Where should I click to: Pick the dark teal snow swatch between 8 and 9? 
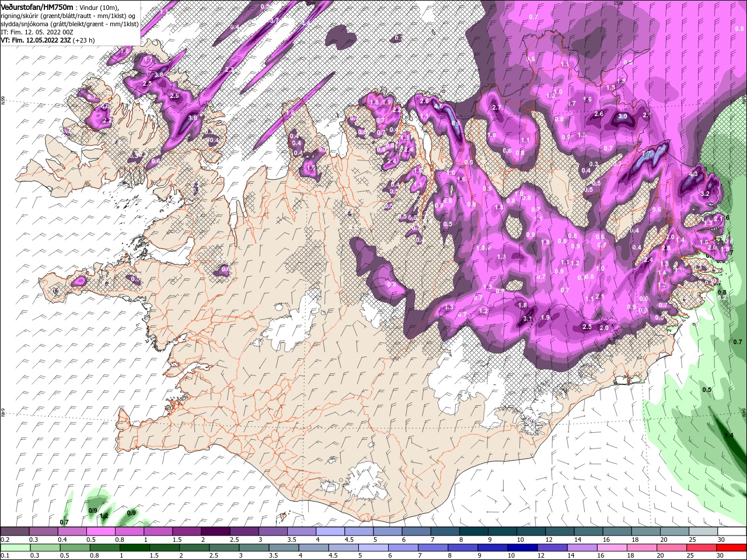[x=473, y=531]
